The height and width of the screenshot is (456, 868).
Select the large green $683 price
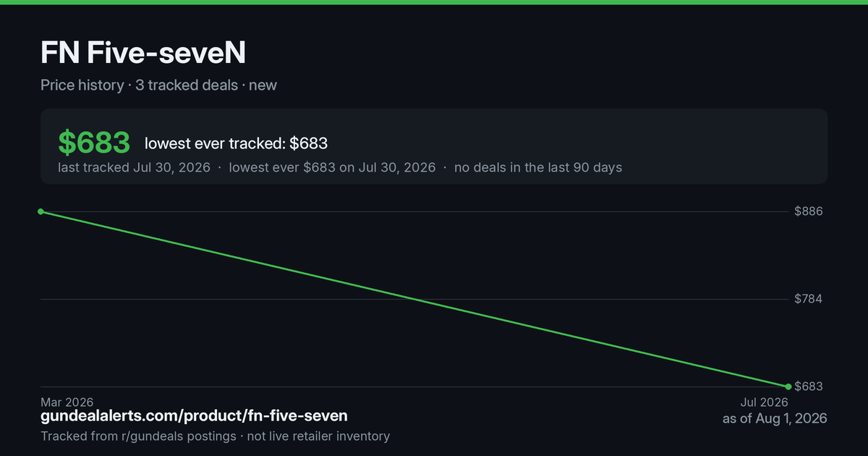click(94, 143)
